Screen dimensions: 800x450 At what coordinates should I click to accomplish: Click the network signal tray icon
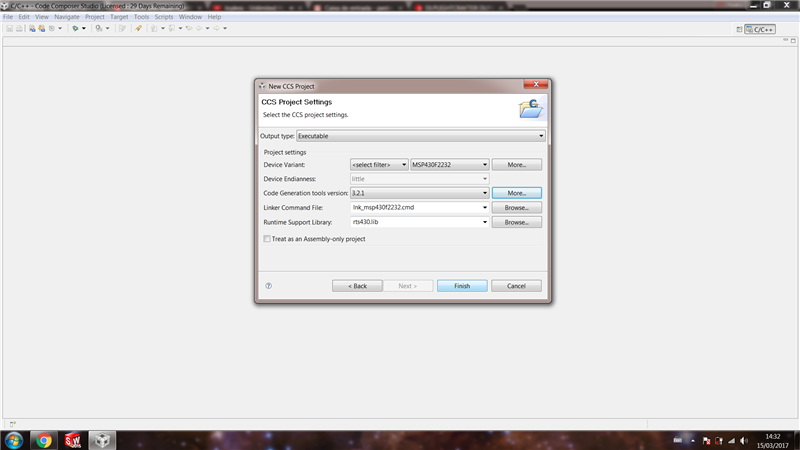point(731,440)
